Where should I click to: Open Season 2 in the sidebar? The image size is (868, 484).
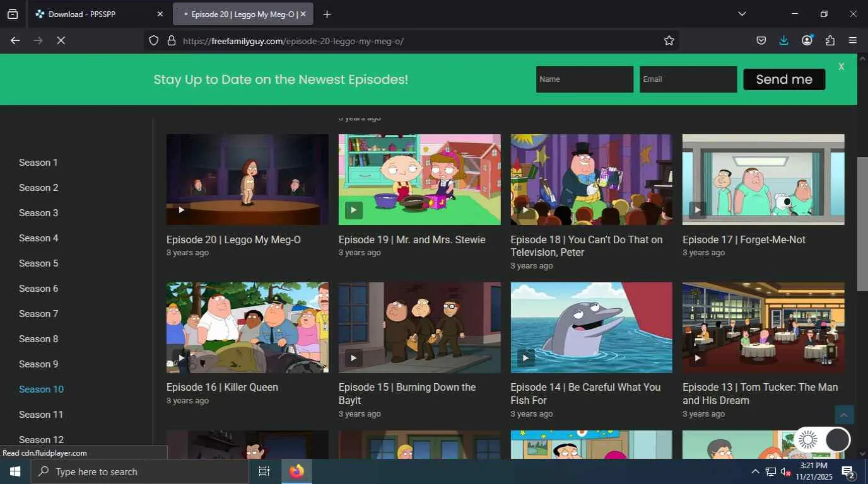[38, 188]
